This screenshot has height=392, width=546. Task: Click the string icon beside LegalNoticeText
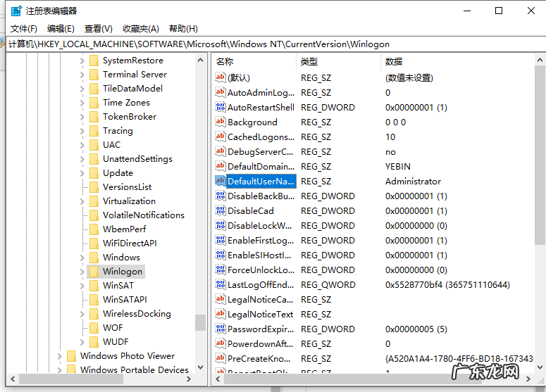[220, 314]
